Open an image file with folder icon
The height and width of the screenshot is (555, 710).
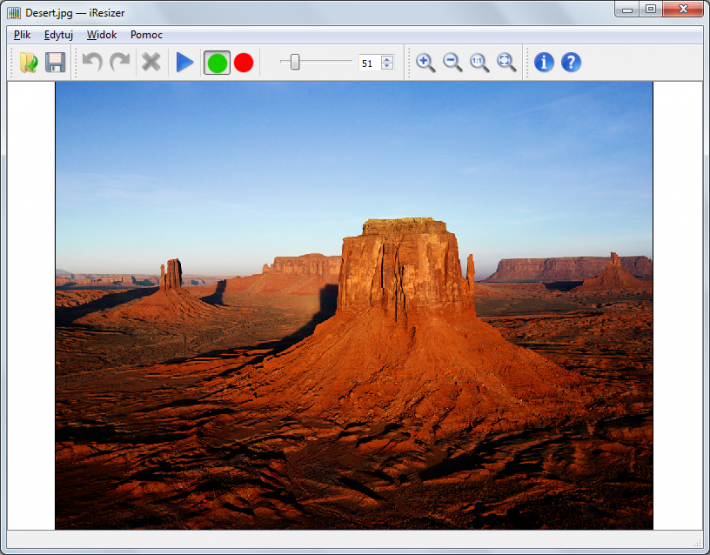coord(29,62)
